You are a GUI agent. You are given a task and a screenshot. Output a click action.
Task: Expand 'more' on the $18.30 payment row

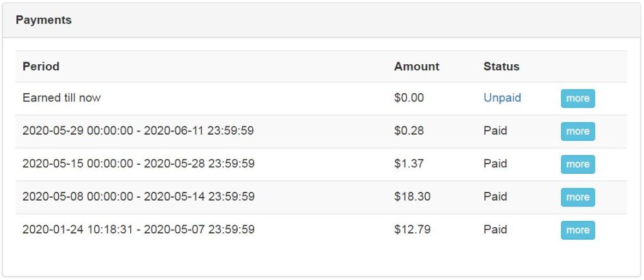click(x=577, y=197)
